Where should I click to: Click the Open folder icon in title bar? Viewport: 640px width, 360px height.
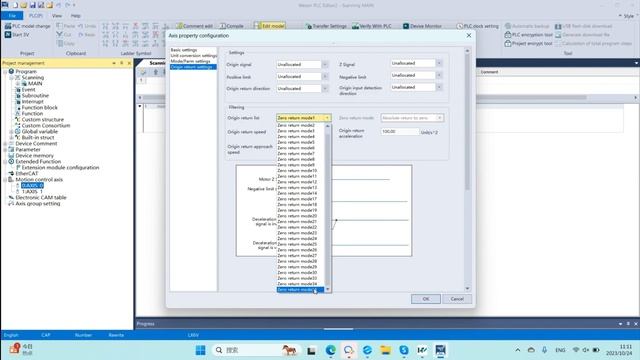24,5
